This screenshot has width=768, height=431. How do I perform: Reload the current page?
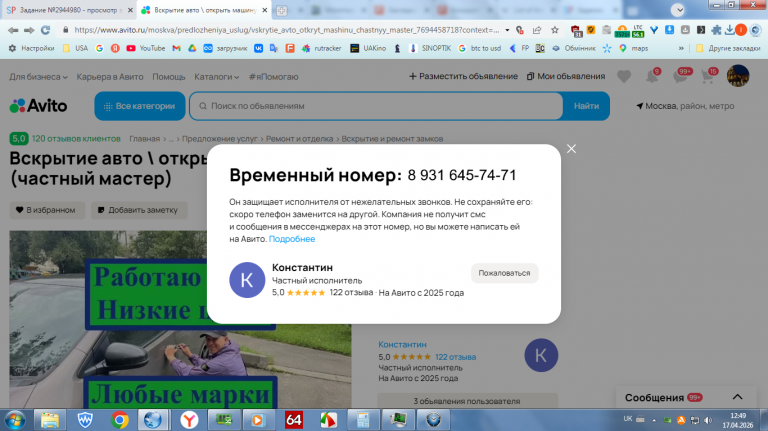tap(45, 30)
